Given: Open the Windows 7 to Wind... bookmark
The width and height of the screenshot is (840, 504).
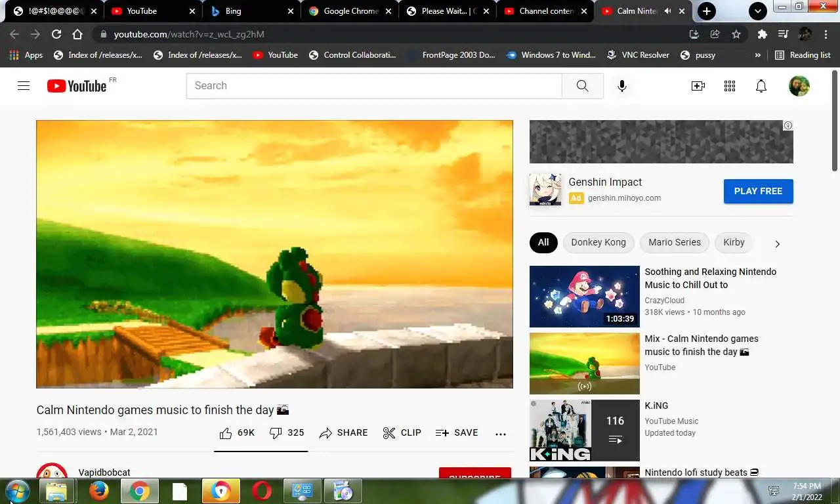Looking at the screenshot, I should click(551, 55).
